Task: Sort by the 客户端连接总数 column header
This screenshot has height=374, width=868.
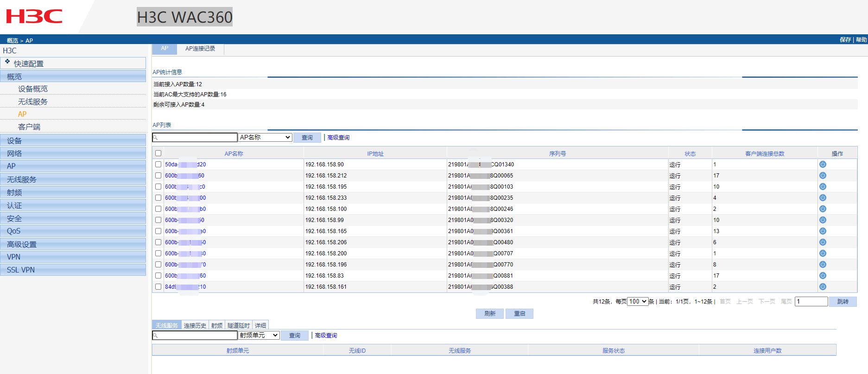Action: (x=765, y=154)
